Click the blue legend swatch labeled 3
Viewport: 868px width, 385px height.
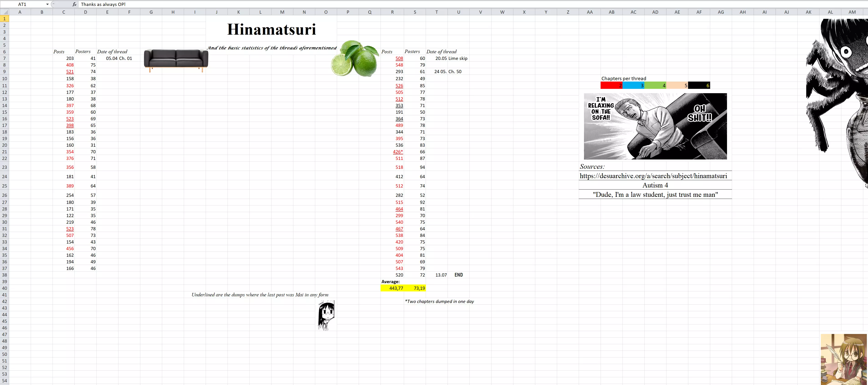tap(633, 86)
